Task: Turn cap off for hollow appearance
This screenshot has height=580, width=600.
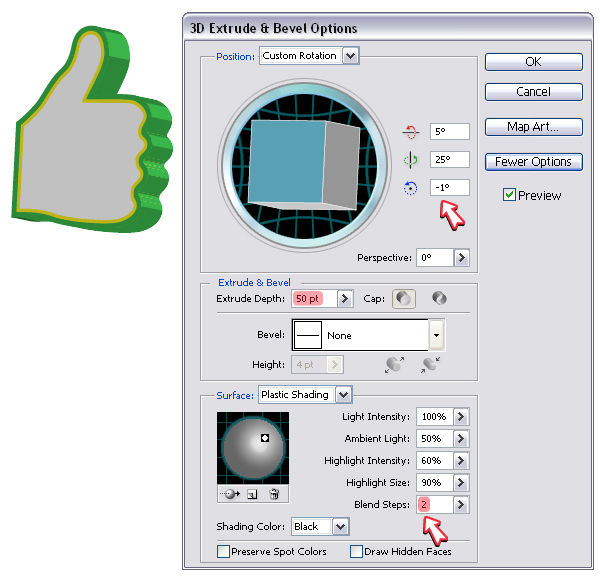Action: pyautogui.click(x=439, y=298)
